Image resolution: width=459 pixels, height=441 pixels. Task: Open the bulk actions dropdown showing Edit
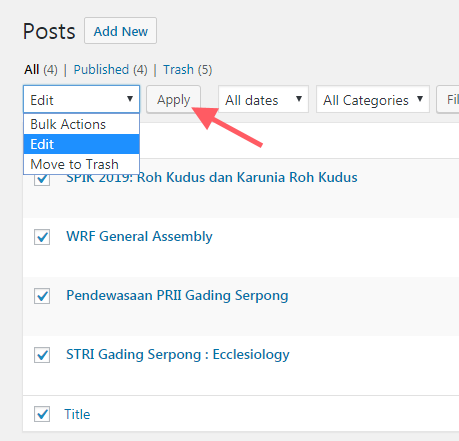(81, 99)
